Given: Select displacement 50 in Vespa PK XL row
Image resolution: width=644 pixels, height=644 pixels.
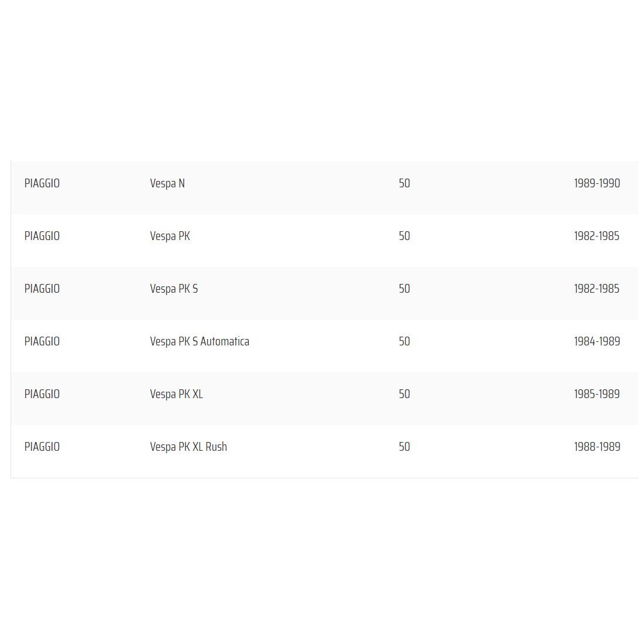Looking at the screenshot, I should click(404, 394).
